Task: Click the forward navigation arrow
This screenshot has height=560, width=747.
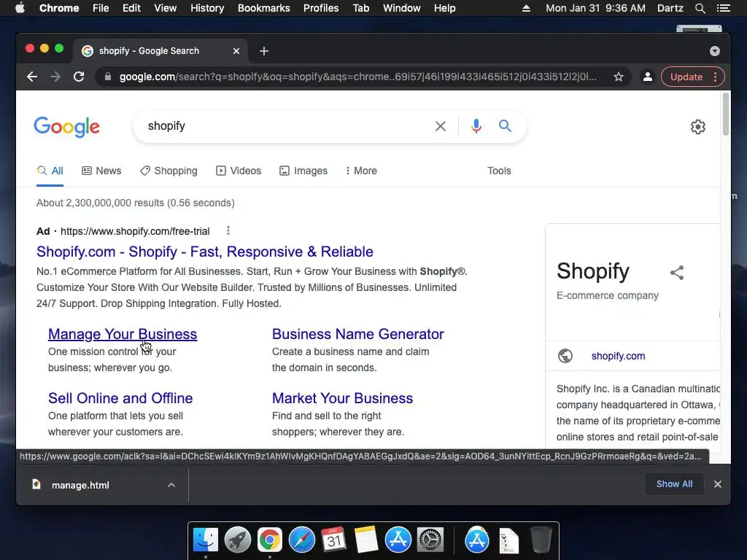Action: tap(55, 77)
